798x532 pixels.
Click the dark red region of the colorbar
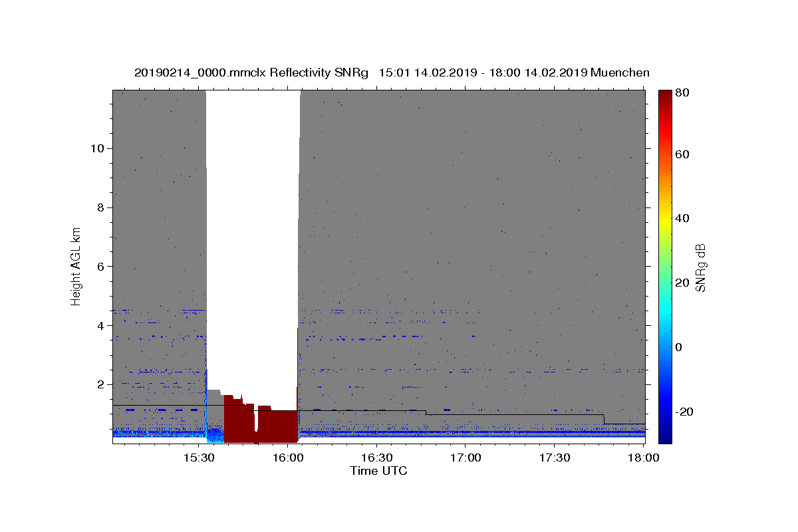click(x=664, y=100)
